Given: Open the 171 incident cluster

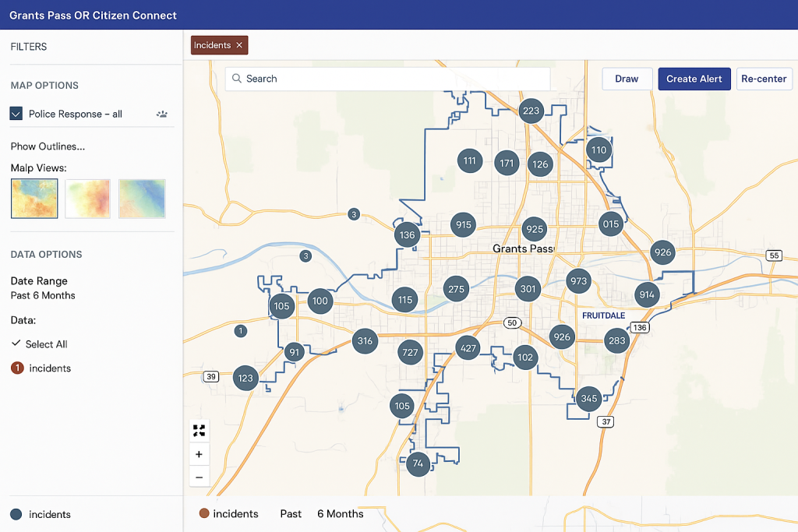Looking at the screenshot, I should [507, 164].
